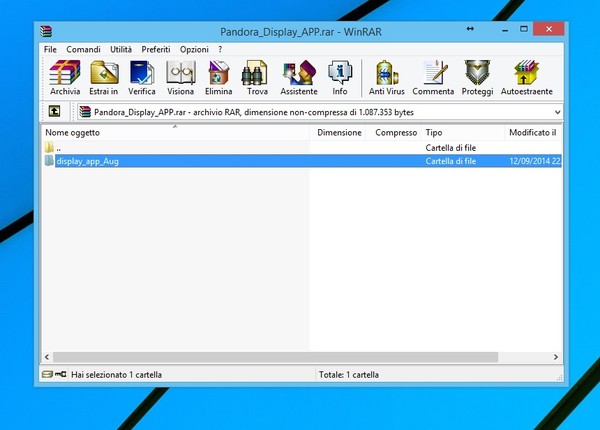This screenshot has height=430, width=600.
Task: Select the display_app_Aug folder name
Action: pos(88,161)
